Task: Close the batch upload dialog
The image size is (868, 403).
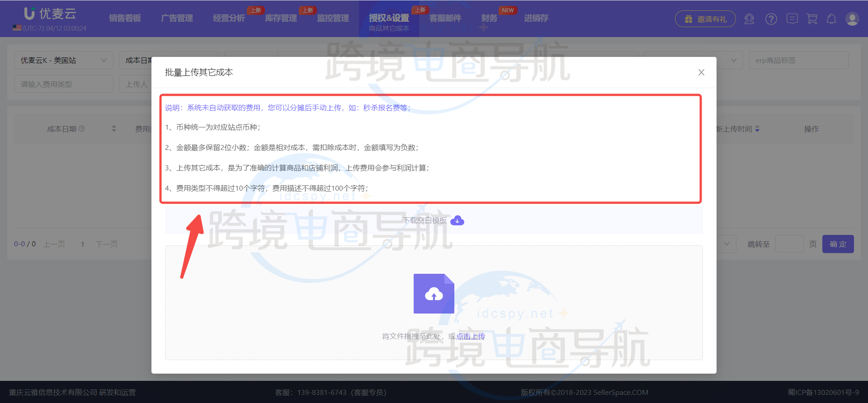Action: click(701, 72)
